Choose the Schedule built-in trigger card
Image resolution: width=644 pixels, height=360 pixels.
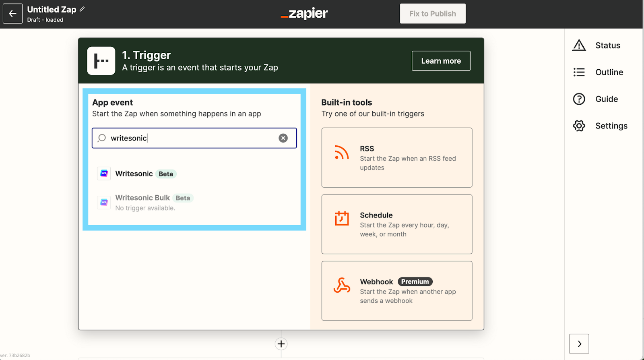point(397,224)
